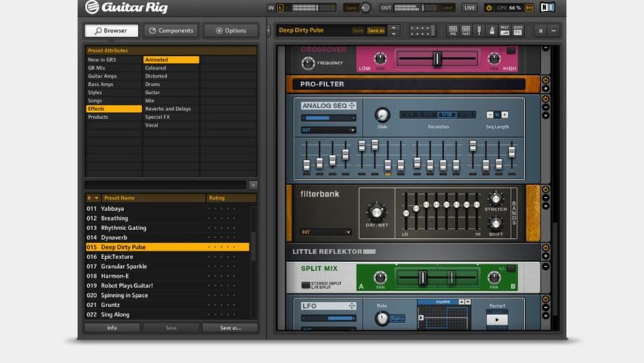Click Save as... button below preset list

click(231, 327)
